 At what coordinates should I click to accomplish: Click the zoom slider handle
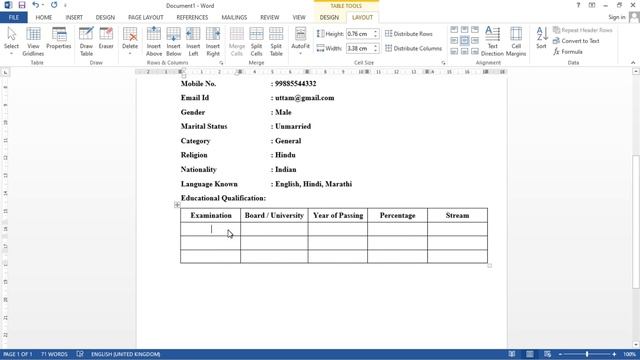click(x=587, y=354)
